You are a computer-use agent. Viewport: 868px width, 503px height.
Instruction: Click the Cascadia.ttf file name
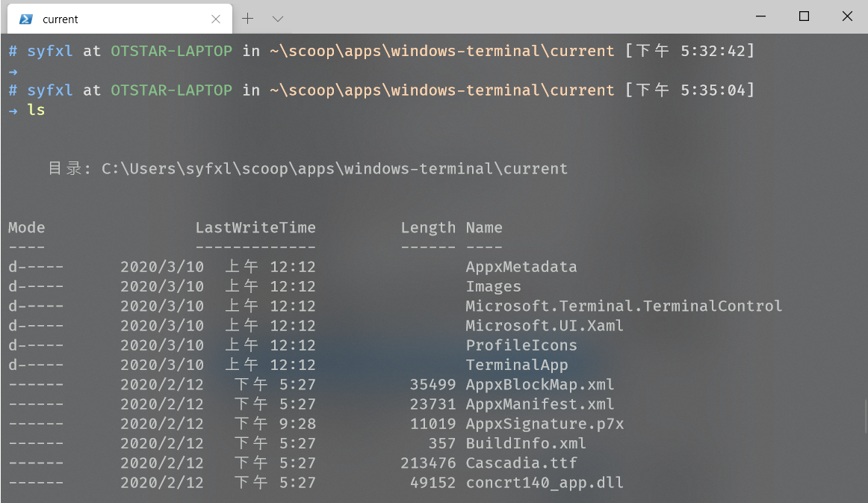point(521,463)
